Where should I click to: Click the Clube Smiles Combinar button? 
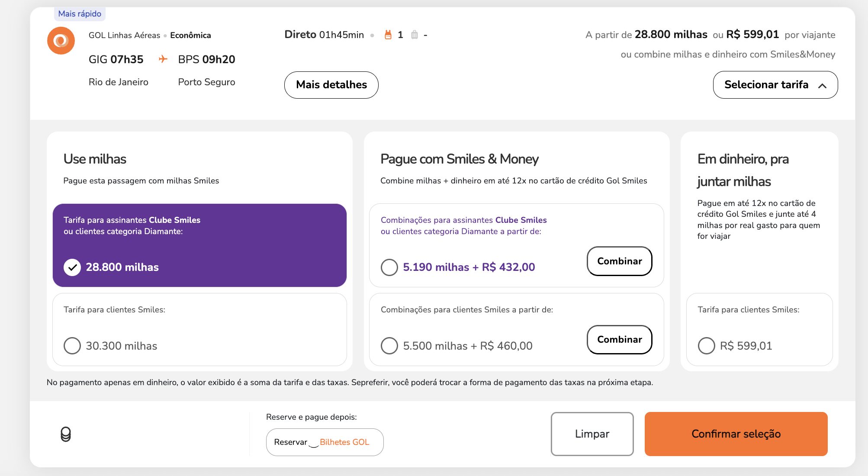[619, 261]
